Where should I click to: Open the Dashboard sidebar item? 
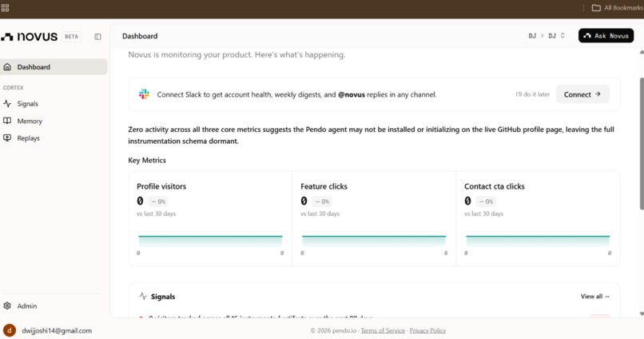[54, 67]
